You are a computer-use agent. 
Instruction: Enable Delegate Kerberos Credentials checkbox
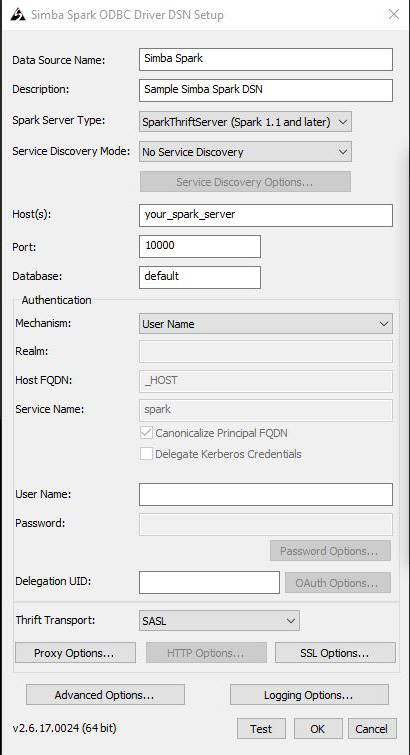click(146, 454)
